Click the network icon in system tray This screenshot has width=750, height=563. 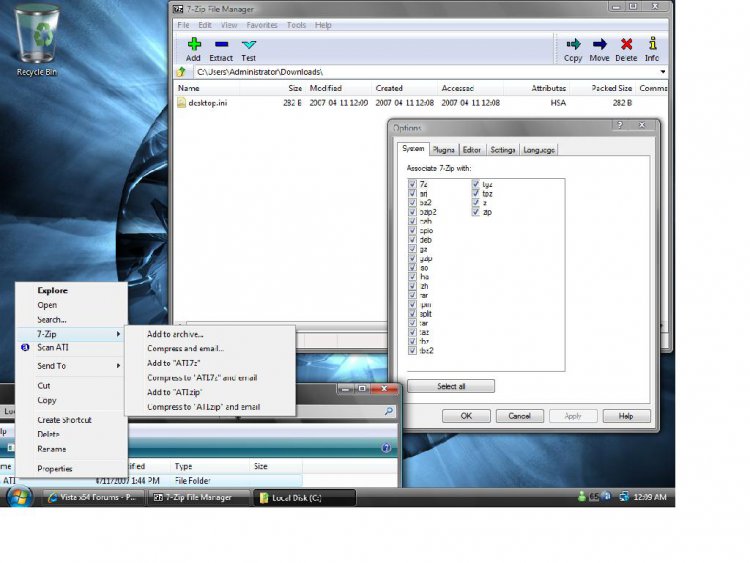[x=624, y=497]
